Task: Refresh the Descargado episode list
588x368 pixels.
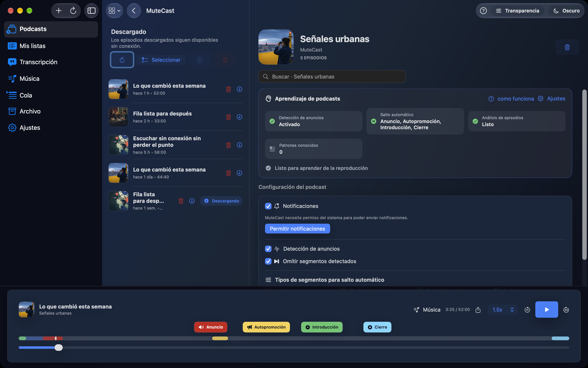Action: point(122,60)
